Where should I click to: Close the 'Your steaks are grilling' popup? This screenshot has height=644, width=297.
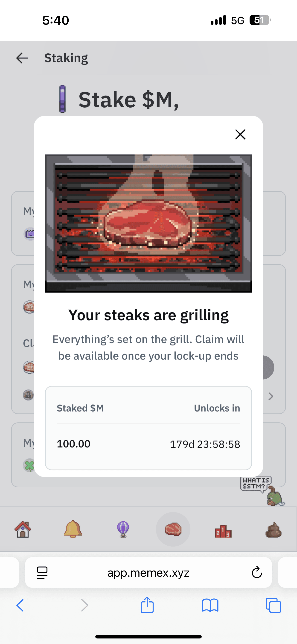[240, 135]
